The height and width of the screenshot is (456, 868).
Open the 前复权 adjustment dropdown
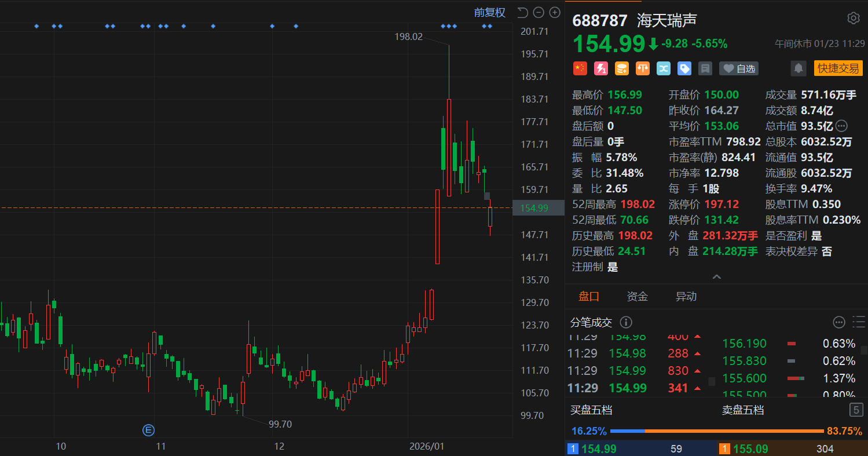pos(489,12)
